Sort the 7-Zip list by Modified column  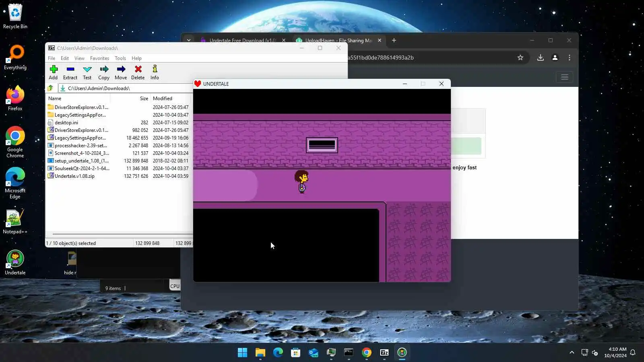[x=171, y=99]
